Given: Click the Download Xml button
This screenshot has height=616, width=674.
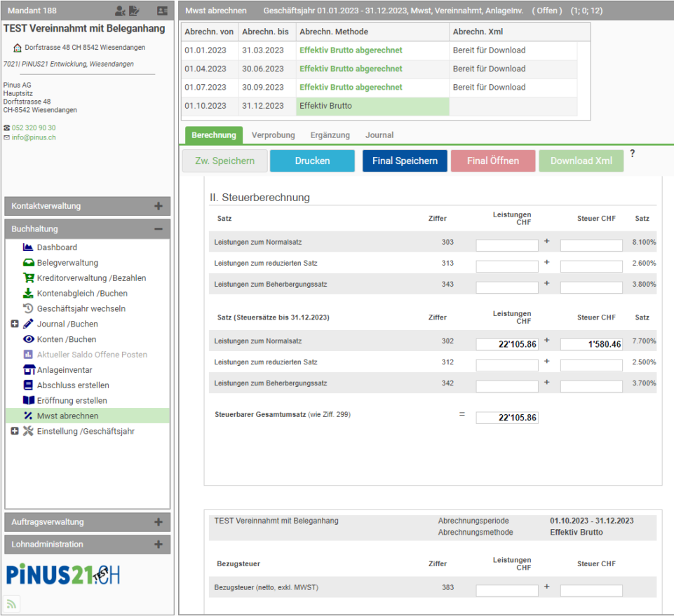Looking at the screenshot, I should [581, 160].
